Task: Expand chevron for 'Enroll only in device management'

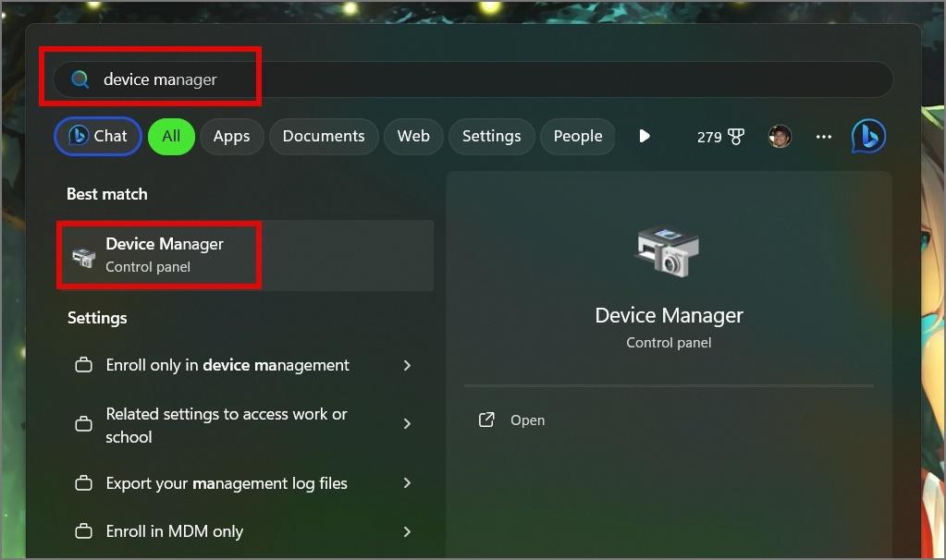Action: (407, 365)
